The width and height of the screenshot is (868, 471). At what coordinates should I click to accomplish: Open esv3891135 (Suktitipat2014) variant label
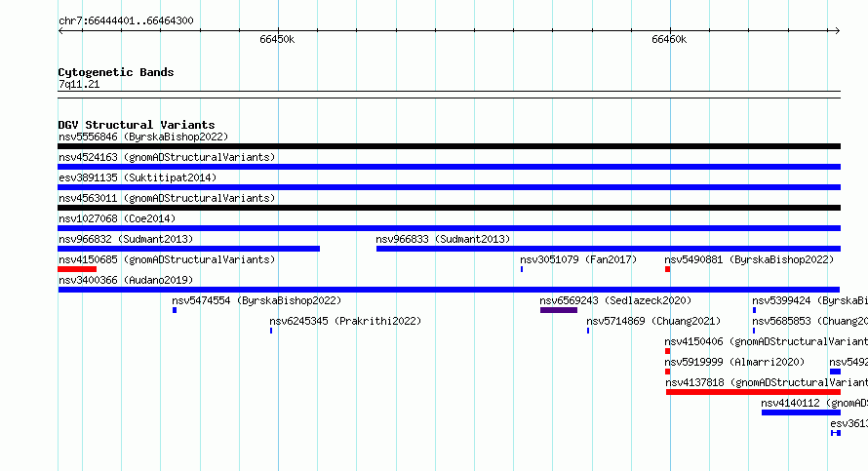point(138,177)
